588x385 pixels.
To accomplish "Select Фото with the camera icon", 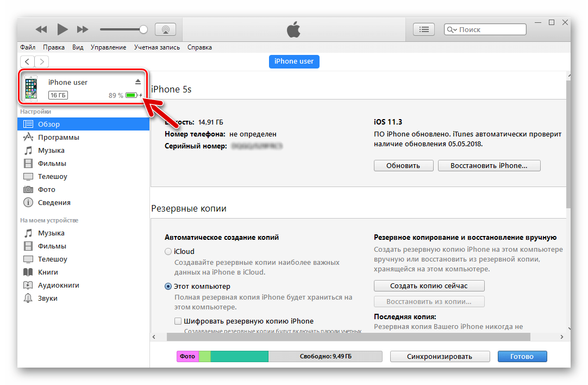I will (46, 190).
